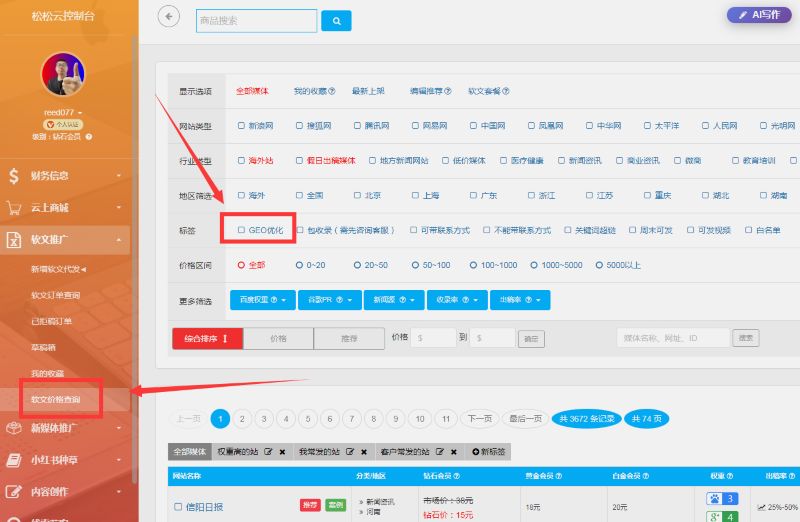800x522 pixels.
Task: Collapse the 软文推广 sidebar menu
Action: point(65,239)
